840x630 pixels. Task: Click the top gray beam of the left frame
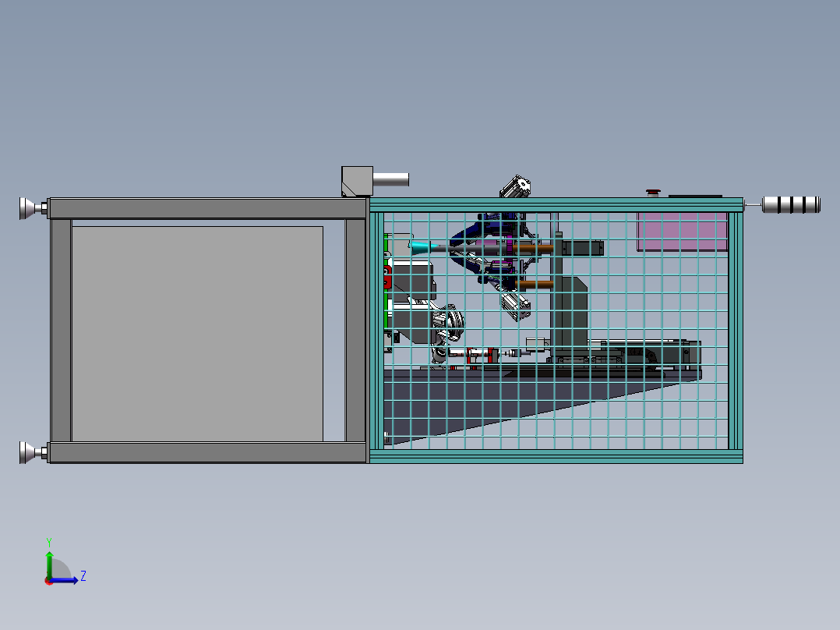point(208,208)
